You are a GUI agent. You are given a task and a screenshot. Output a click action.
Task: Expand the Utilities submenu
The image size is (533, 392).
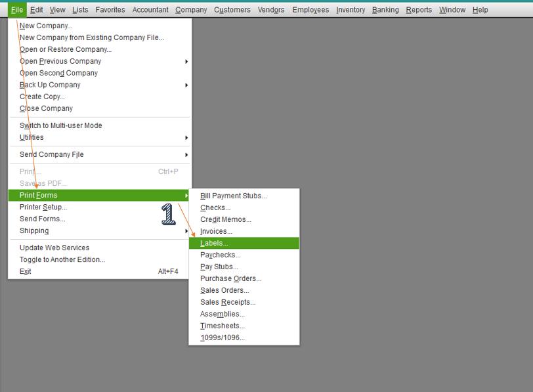[99, 137]
